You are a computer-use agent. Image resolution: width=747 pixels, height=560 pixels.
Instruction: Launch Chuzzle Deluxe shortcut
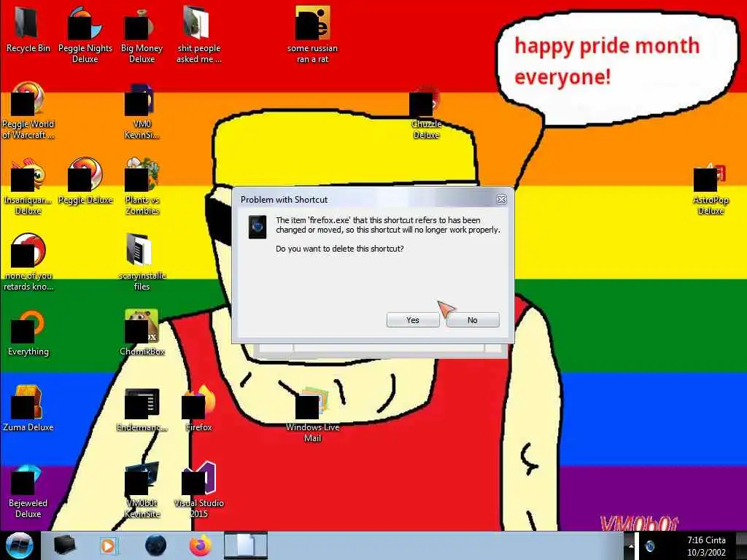coord(426,112)
